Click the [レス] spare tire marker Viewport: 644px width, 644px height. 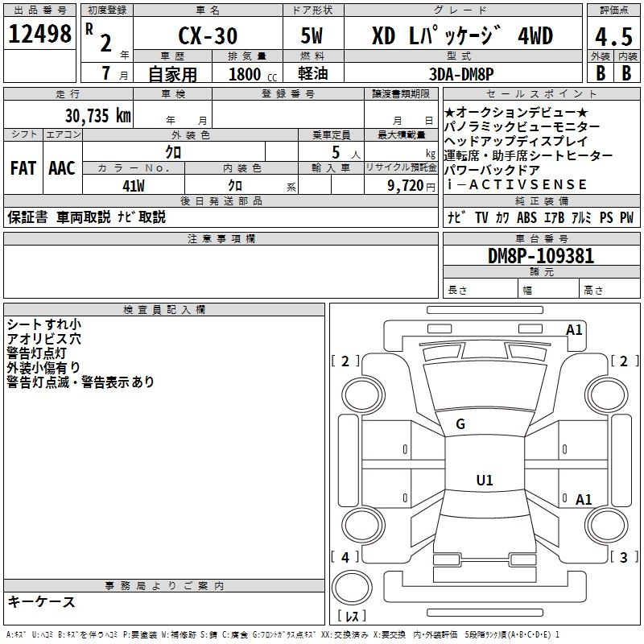(x=351, y=617)
